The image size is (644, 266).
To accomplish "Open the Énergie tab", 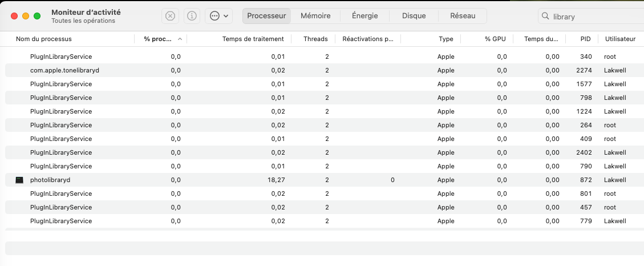I will (364, 16).
